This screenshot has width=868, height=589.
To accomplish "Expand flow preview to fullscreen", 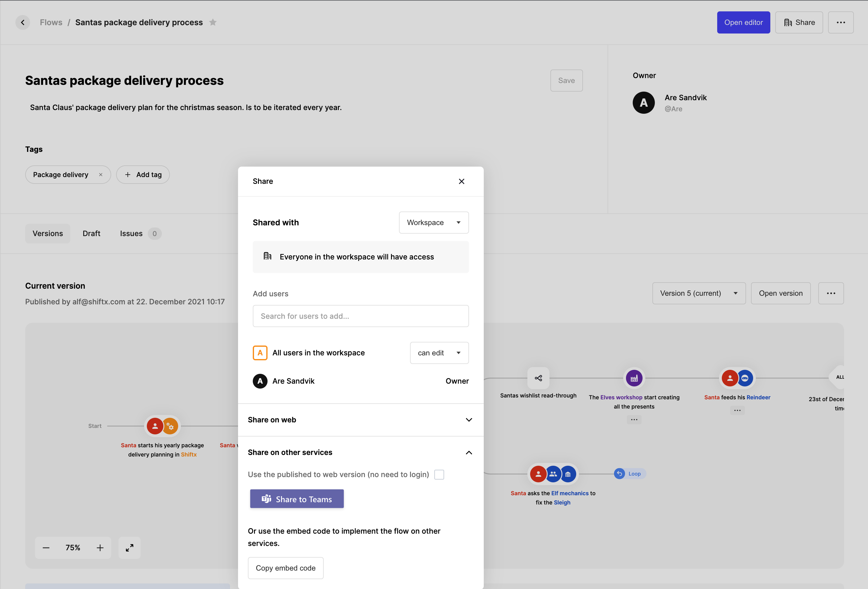I will [129, 547].
